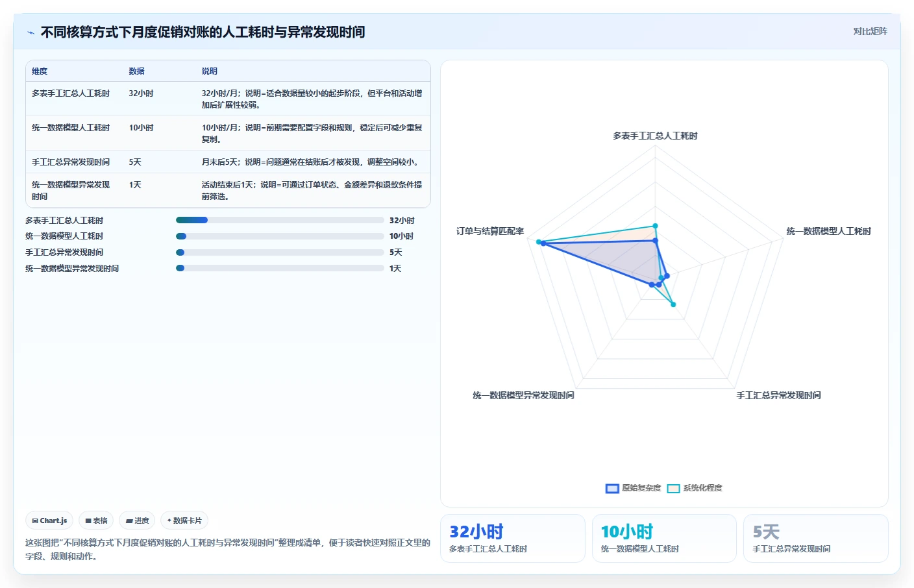
Task: Click radar axis label 订单与结算匹配率
Action: pyautogui.click(x=490, y=231)
